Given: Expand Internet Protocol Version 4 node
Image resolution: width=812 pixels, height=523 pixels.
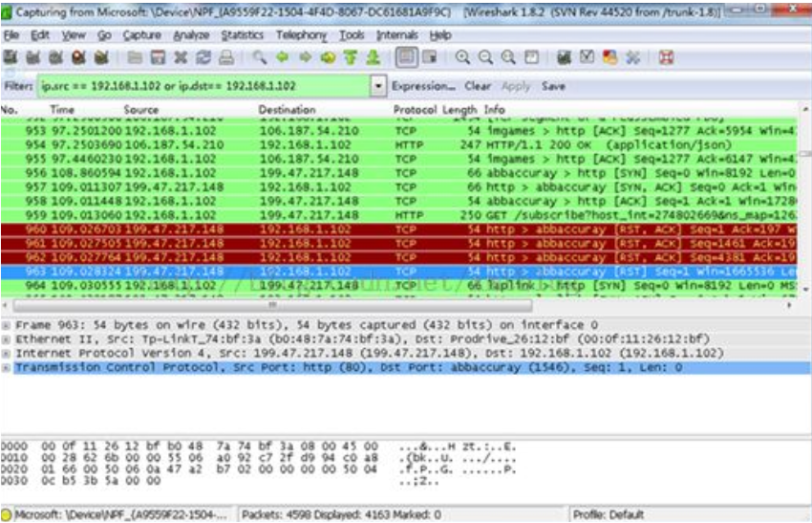Looking at the screenshot, I should tap(6, 354).
